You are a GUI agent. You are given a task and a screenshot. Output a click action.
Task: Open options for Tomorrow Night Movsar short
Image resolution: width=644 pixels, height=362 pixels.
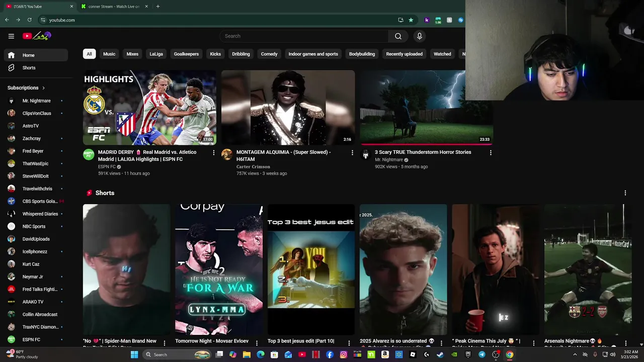pyautogui.click(x=257, y=343)
